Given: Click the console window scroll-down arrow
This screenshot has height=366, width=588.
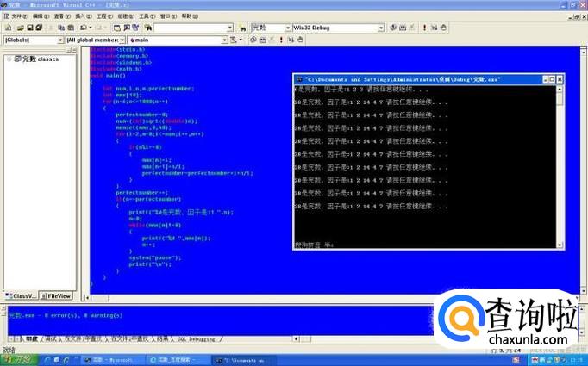Looking at the screenshot, I should point(560,245).
